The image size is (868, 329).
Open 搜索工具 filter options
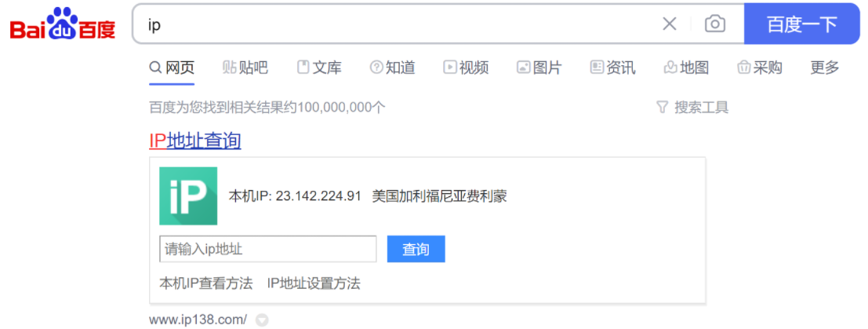(692, 107)
